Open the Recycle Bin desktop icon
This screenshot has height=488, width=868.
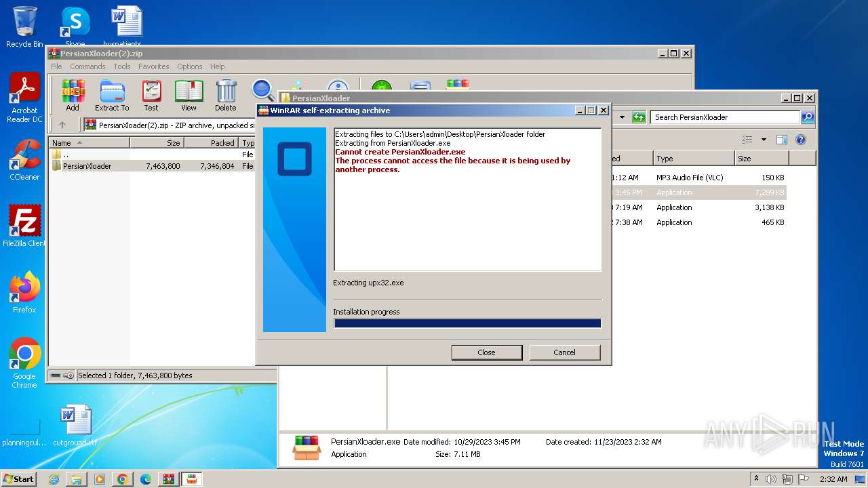(x=24, y=27)
